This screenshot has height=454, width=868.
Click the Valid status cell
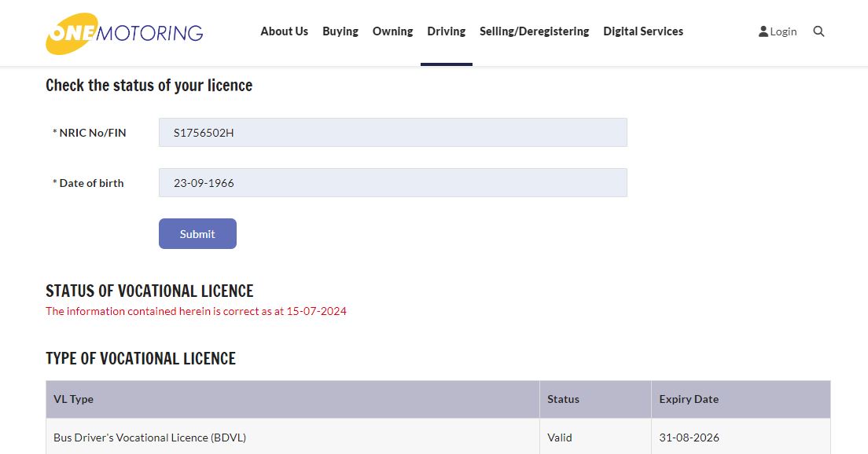pyautogui.click(x=560, y=438)
